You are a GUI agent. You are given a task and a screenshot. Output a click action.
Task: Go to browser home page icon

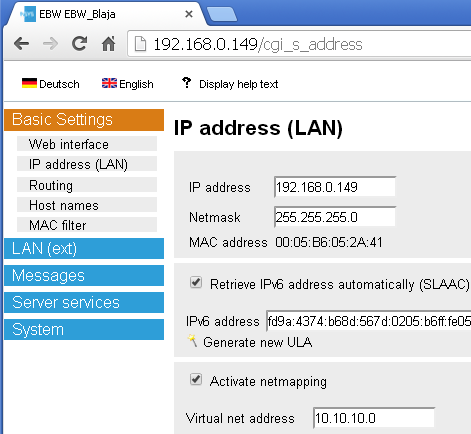[108, 43]
